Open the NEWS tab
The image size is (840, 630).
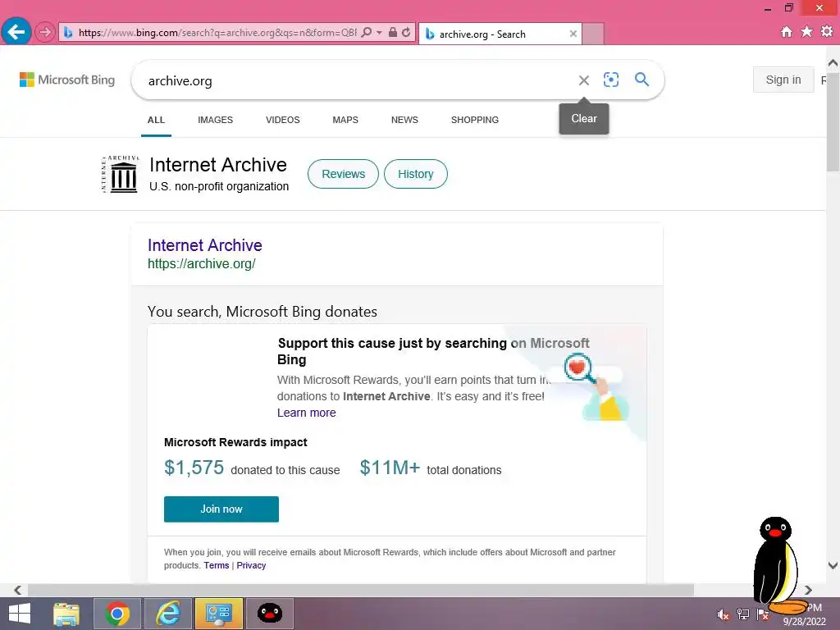tap(404, 120)
